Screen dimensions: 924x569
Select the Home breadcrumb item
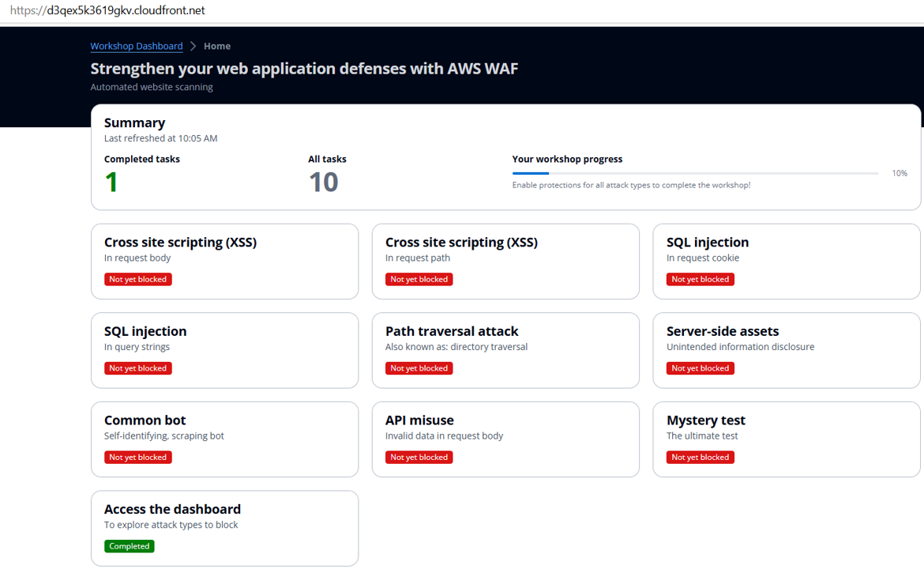tap(217, 47)
